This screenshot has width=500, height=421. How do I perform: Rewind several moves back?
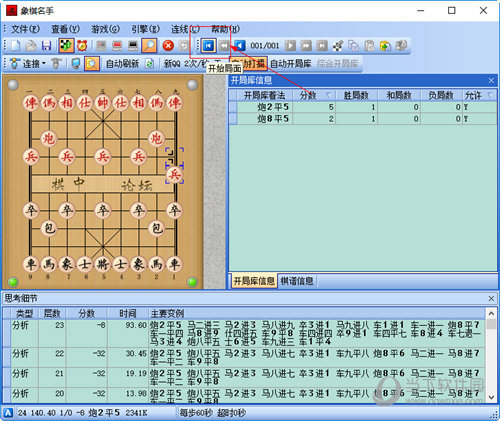(x=224, y=46)
